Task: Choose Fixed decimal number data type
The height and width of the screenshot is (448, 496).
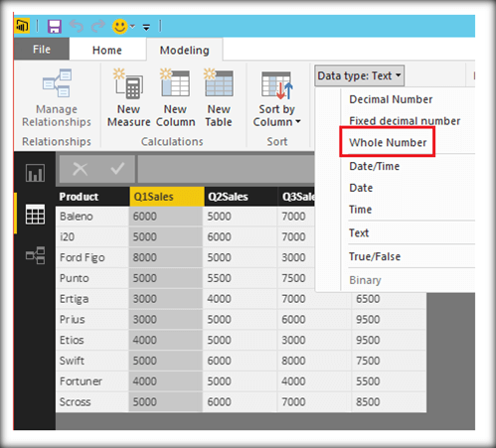Action: point(405,121)
